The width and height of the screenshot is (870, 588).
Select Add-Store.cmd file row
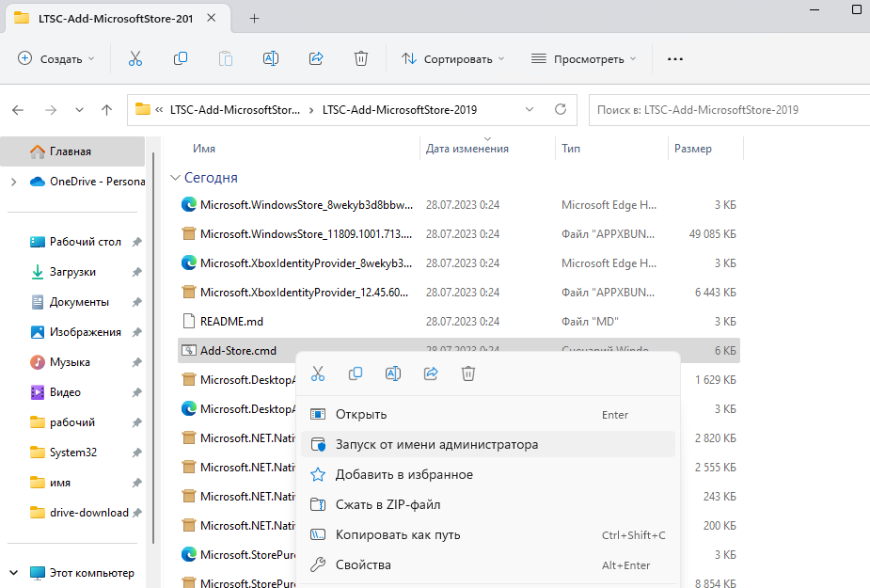459,350
